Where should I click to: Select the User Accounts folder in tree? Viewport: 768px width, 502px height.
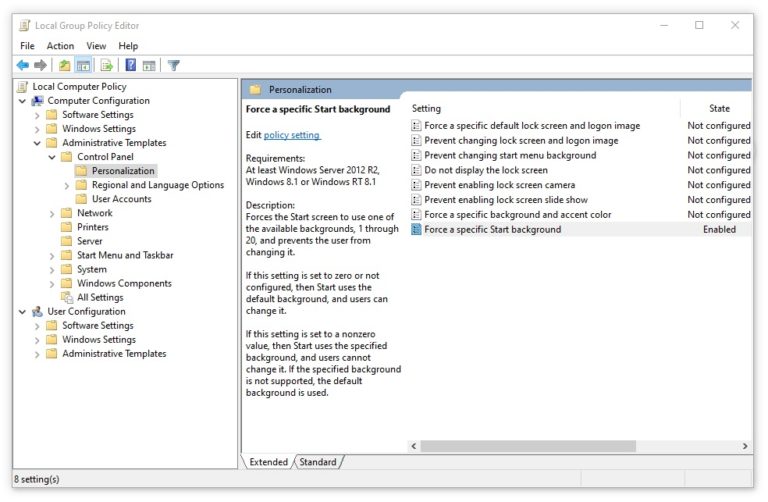[x=121, y=199]
